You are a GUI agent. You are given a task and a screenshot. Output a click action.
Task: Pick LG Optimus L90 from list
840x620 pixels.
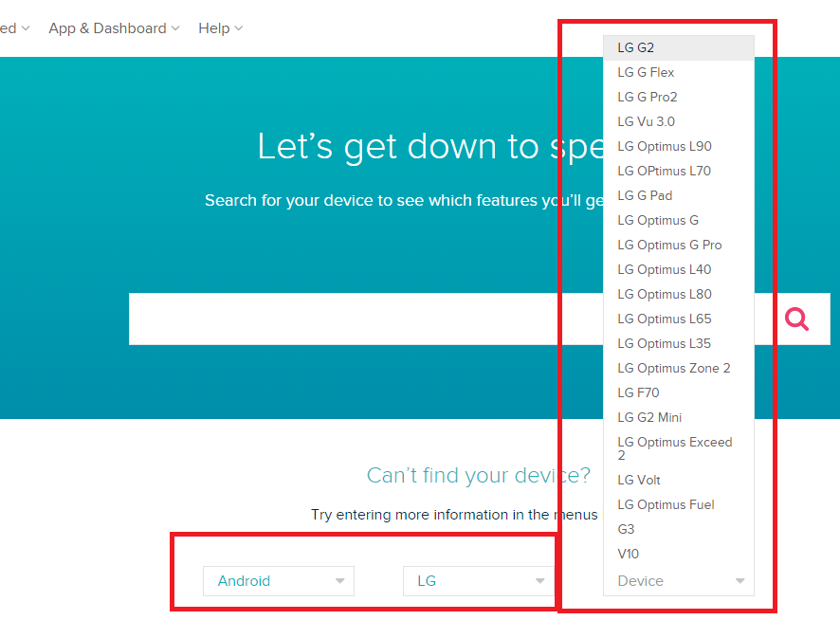tap(679, 146)
